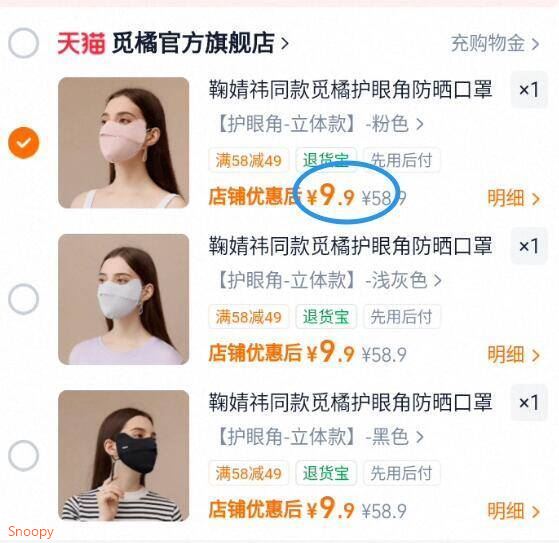Select all items in 觅橘官方旗舰店 store
Image resolution: width=559 pixels, height=543 pixels.
(24, 43)
